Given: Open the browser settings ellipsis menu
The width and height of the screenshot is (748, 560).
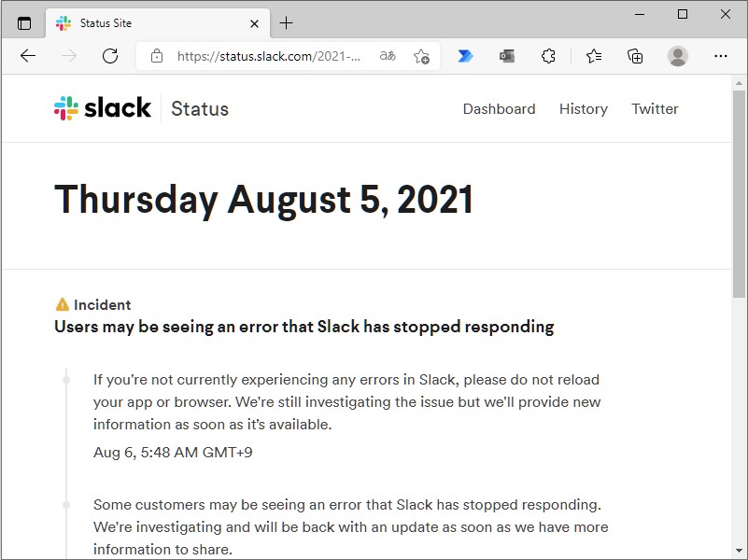Looking at the screenshot, I should tap(720, 56).
